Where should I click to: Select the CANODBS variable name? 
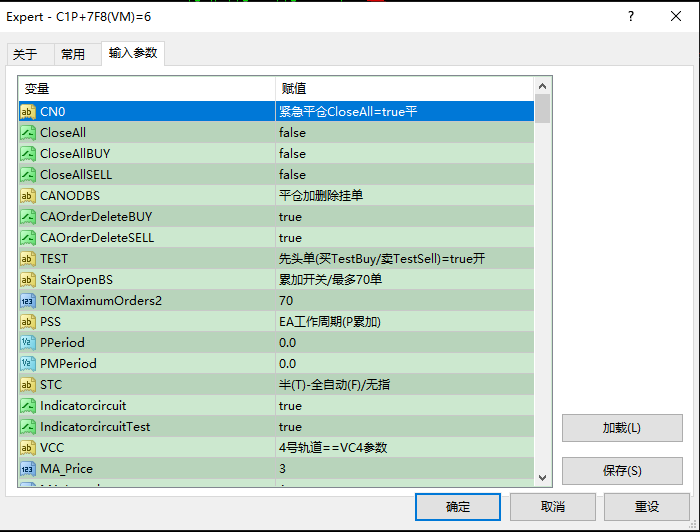(70, 195)
